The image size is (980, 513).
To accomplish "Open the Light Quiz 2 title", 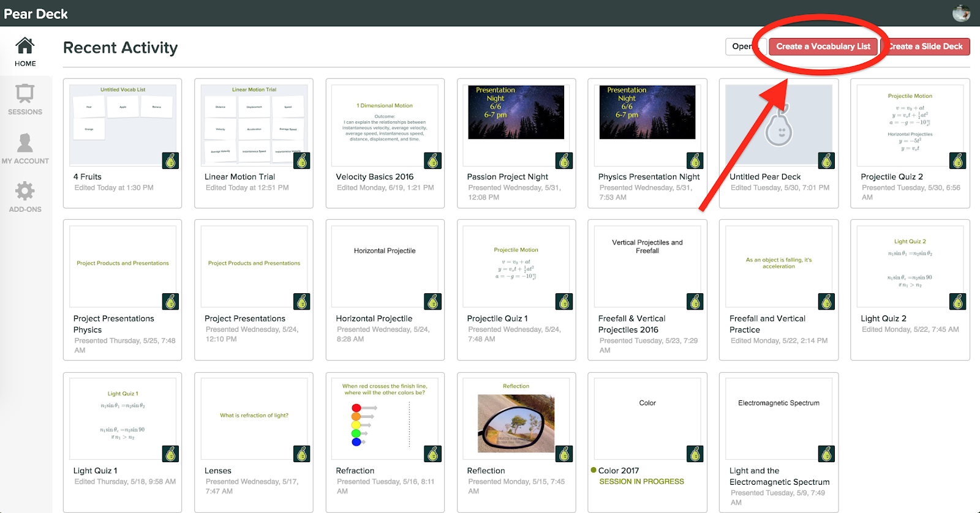I will (x=884, y=318).
